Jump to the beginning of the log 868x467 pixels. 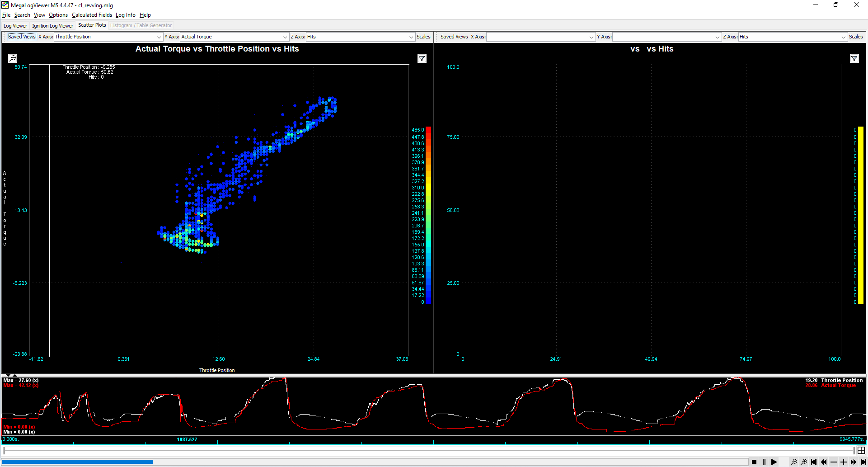pos(814,462)
